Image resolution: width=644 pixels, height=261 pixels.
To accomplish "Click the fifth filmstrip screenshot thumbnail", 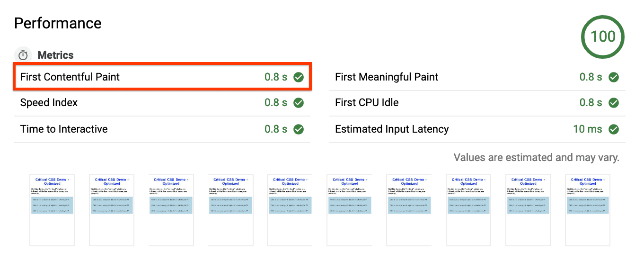I will [x=290, y=210].
